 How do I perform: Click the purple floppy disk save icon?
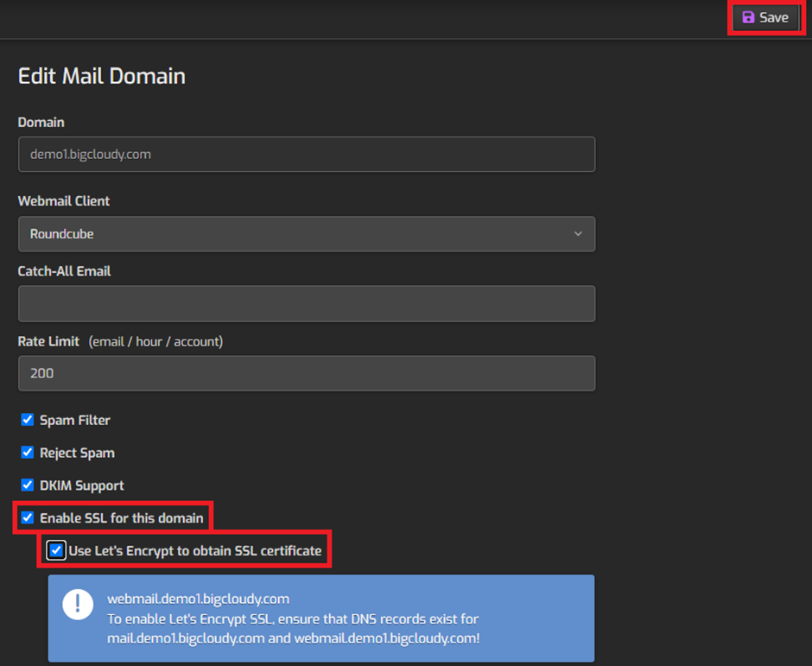pyautogui.click(x=746, y=17)
